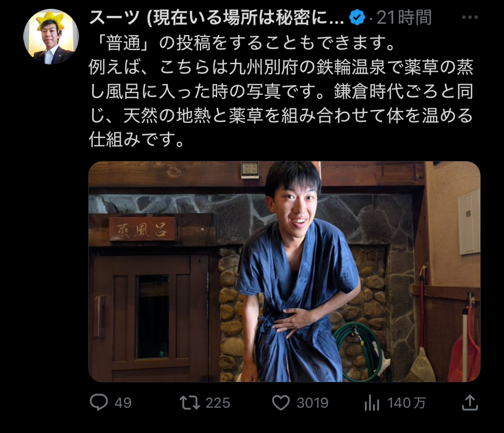Viewport: 504px width, 433px height.
Task: Open the reply icon for the tweet
Action: pyautogui.click(x=99, y=402)
